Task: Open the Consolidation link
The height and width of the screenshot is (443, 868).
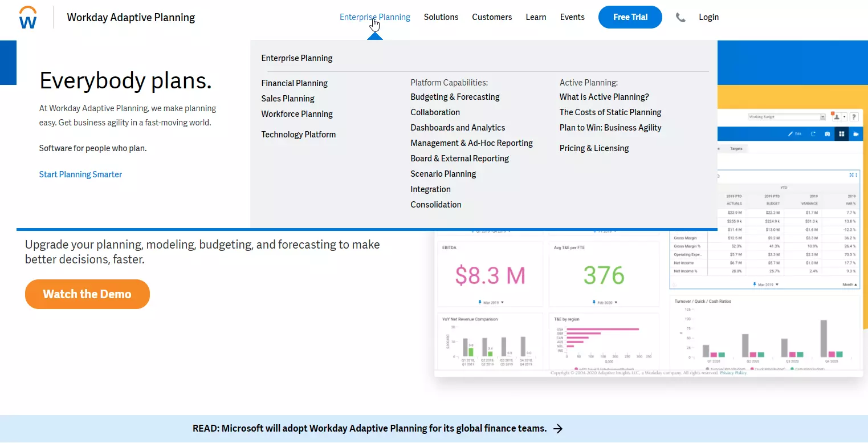Action: [436, 205]
